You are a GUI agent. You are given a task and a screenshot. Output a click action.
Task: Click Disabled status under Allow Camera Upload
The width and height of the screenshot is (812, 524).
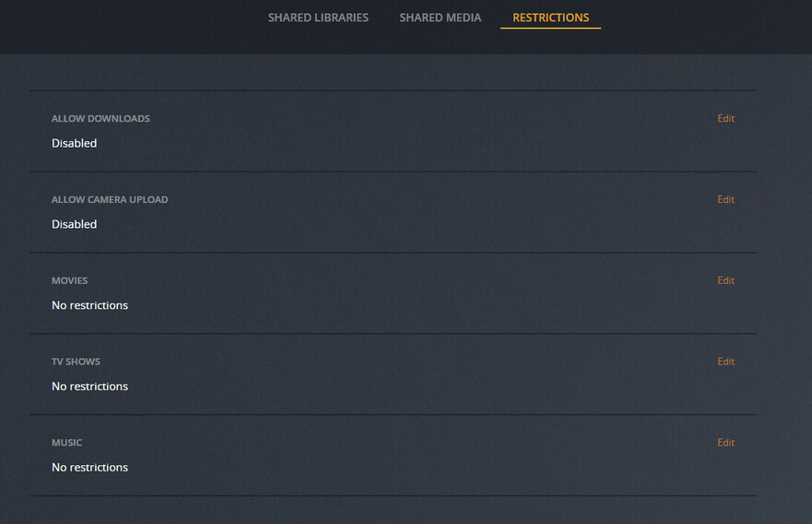tap(74, 224)
